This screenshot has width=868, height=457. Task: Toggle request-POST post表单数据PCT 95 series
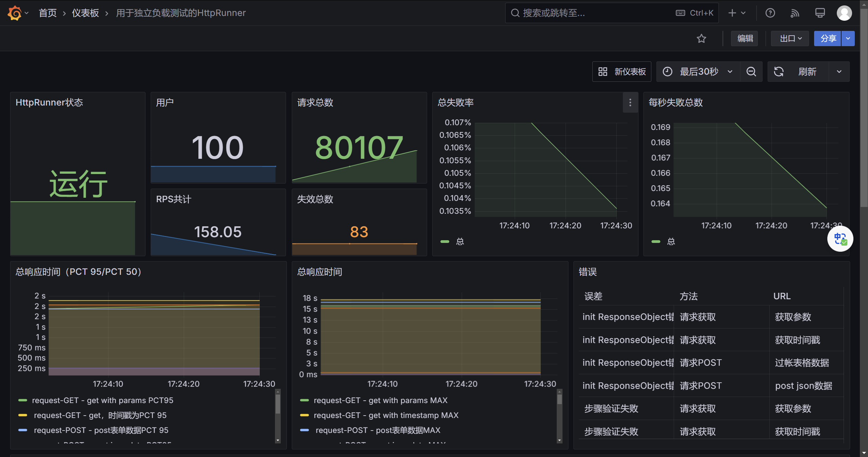click(x=101, y=430)
